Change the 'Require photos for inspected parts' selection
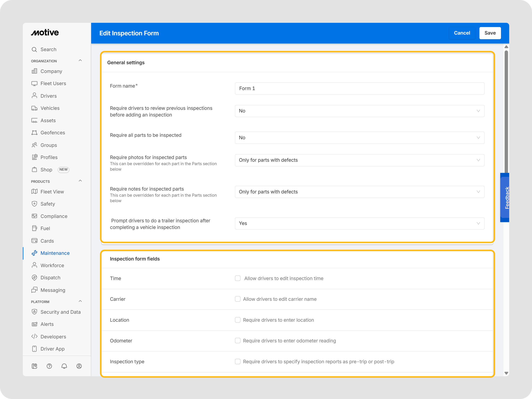Viewport: 532px width, 399px height. point(359,160)
